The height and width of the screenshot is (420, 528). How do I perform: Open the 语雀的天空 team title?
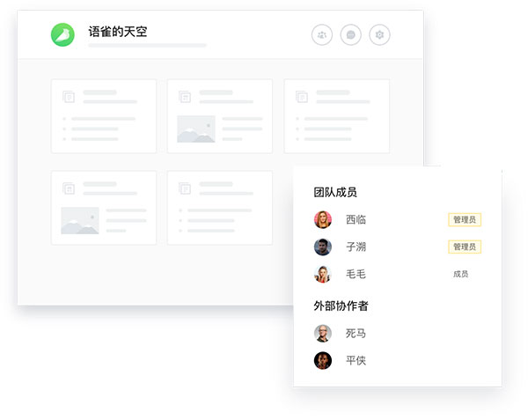coord(118,32)
